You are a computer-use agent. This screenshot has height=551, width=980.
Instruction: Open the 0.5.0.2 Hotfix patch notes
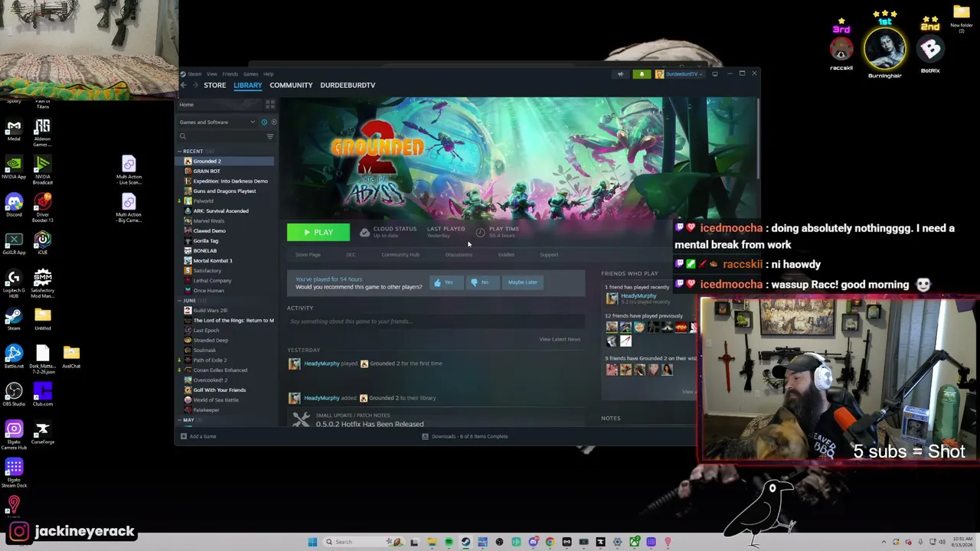pyautogui.click(x=369, y=424)
